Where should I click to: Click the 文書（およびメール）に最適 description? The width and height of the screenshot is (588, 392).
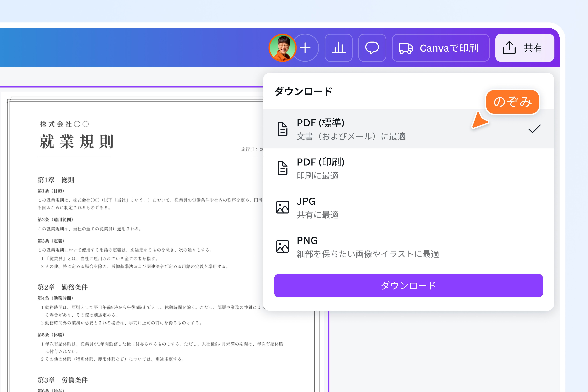[351, 136]
